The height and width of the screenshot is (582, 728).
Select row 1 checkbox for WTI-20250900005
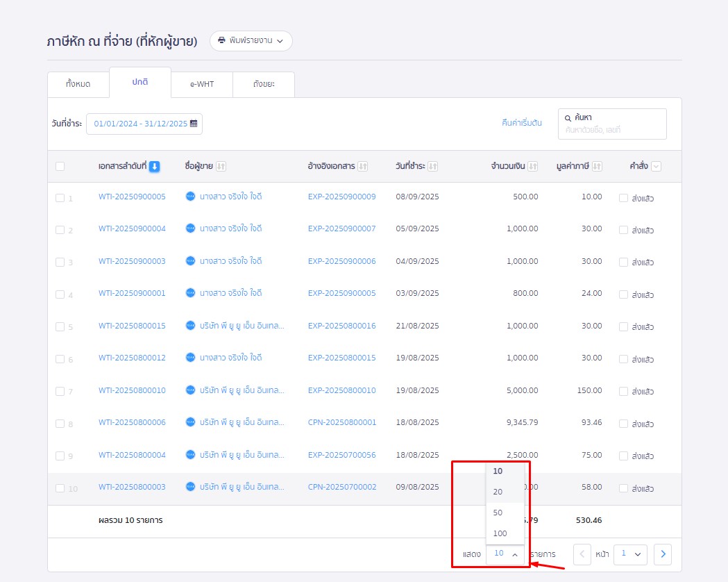click(x=60, y=198)
